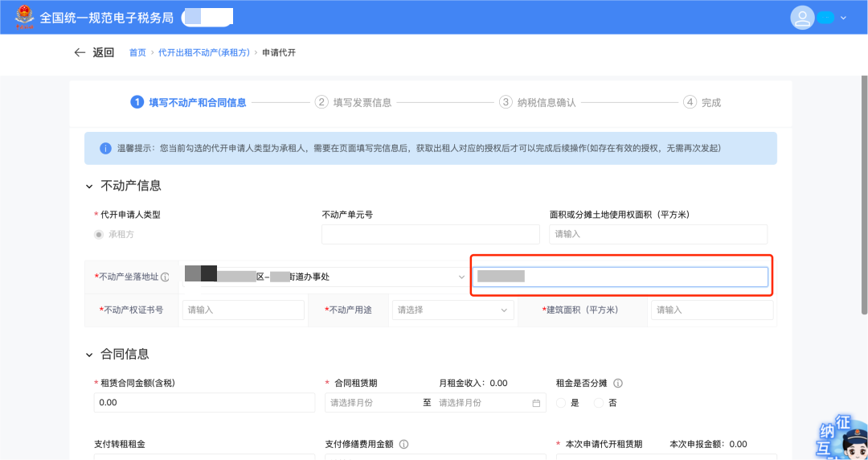The height and width of the screenshot is (460, 868).
Task: Click info icon beside 支付修缮费用金额
Action: [x=403, y=444]
